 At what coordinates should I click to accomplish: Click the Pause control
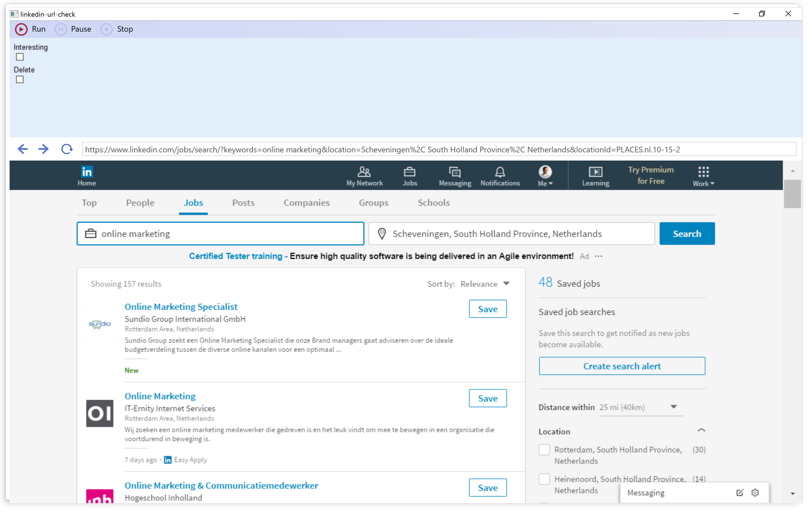(73, 29)
